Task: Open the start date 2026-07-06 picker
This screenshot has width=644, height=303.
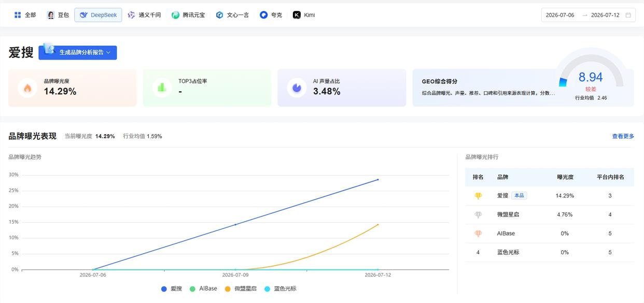Action: tap(560, 15)
